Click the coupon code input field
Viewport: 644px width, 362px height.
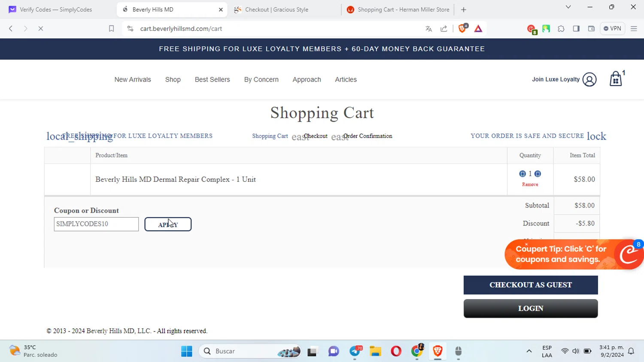(96, 224)
